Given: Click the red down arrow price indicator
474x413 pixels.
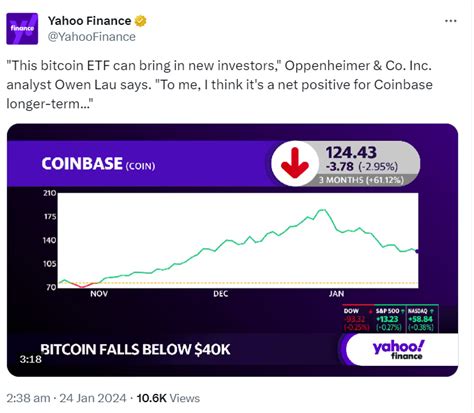Looking at the screenshot, I should point(295,163).
